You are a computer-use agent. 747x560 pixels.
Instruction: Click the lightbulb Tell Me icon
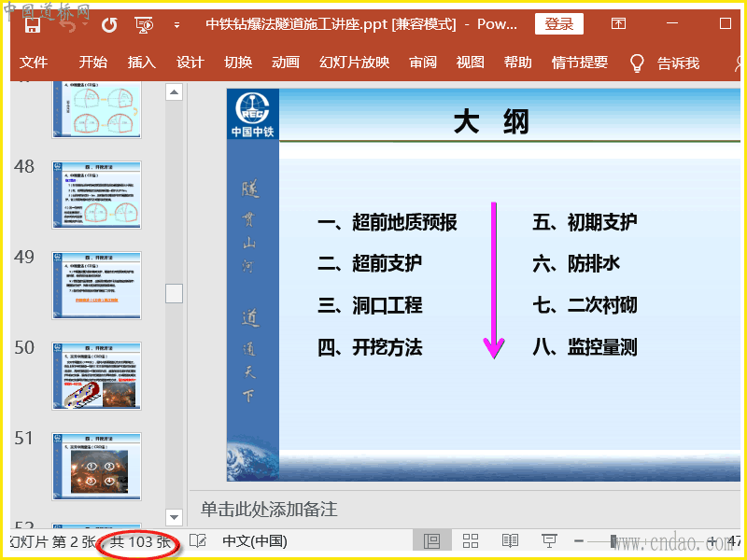pyautogui.click(x=637, y=63)
